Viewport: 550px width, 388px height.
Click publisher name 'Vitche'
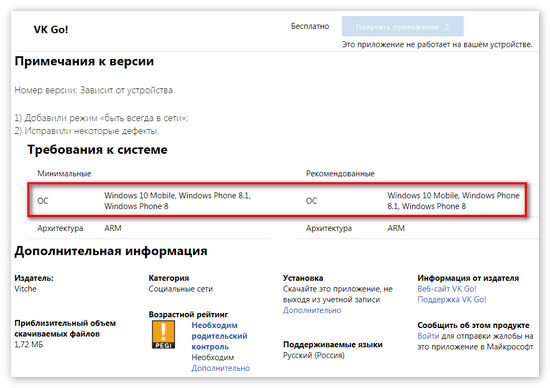[25, 289]
